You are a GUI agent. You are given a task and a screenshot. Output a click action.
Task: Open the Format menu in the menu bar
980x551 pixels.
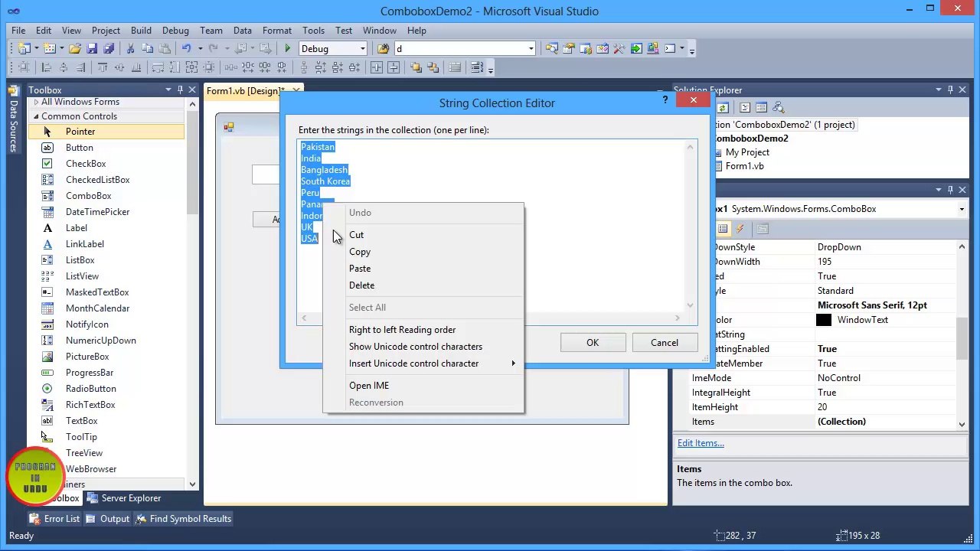[x=277, y=31]
